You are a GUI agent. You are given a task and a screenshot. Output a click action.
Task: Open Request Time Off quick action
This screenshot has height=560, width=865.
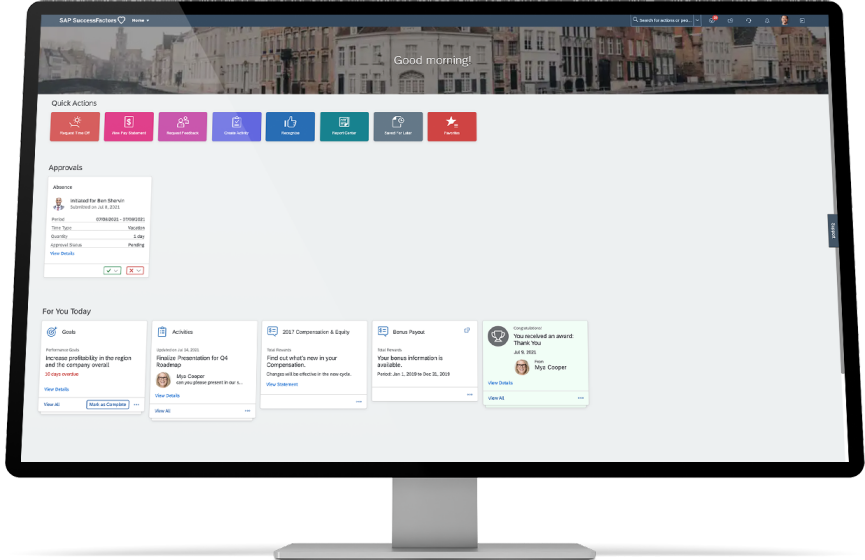click(75, 126)
